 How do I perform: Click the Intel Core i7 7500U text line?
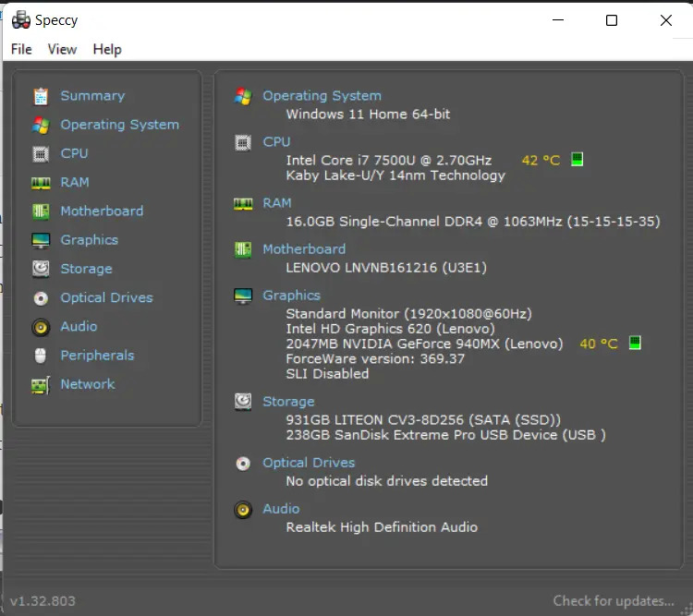(x=388, y=160)
